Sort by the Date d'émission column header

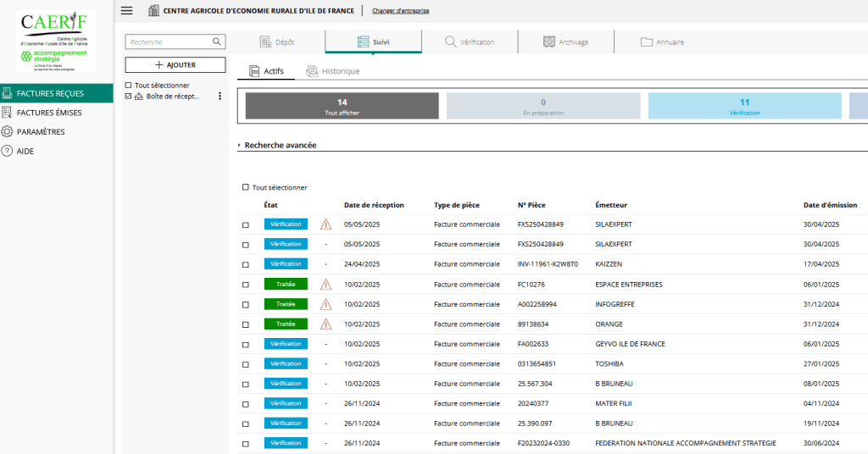tap(830, 205)
